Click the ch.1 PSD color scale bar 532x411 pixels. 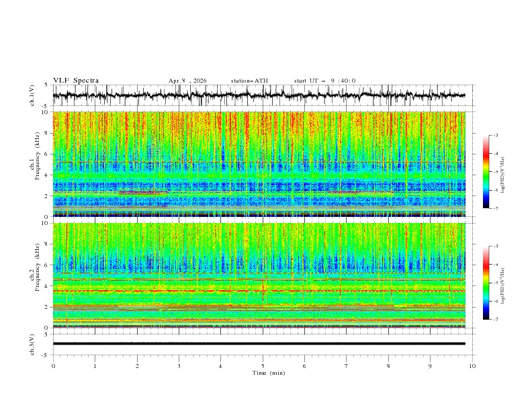[486, 171]
